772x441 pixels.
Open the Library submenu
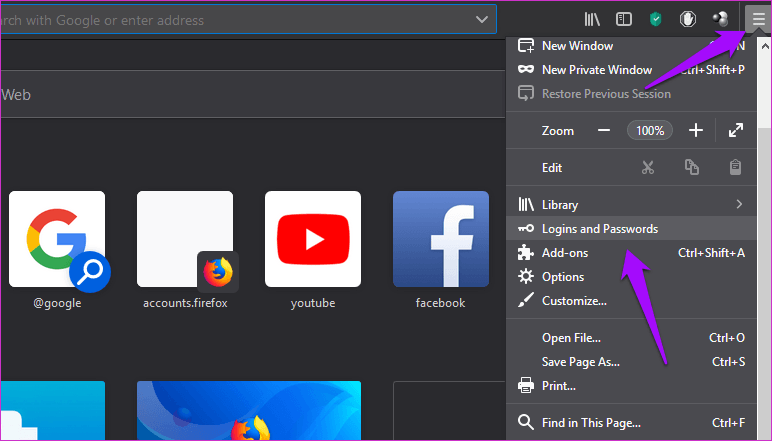(x=631, y=204)
